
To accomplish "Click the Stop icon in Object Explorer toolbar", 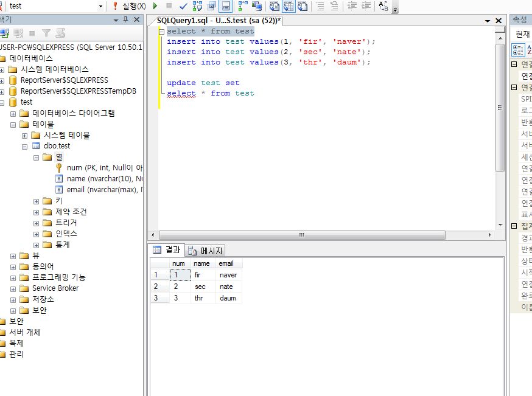I will pyautogui.click(x=32, y=33).
